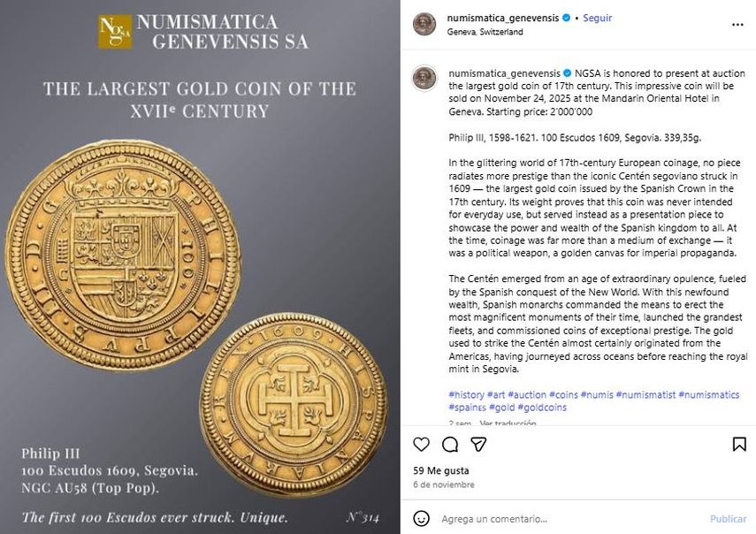Viewport: 756px width, 534px height.
Task: Open the profile avatar in the post header
Action: click(x=424, y=25)
